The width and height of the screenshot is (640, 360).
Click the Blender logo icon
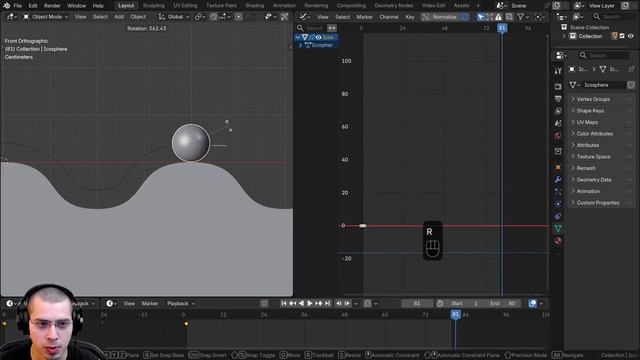pos(6,5)
